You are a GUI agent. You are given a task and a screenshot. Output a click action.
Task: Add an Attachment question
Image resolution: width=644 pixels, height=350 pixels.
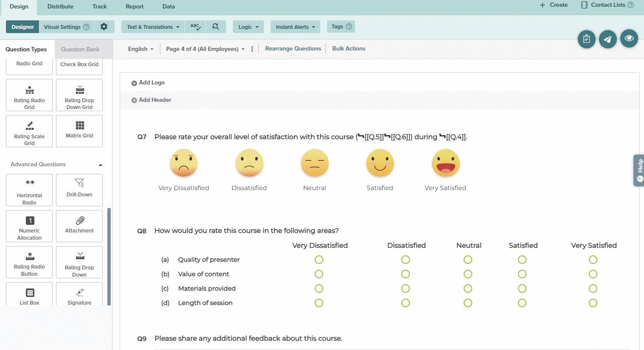click(x=79, y=226)
